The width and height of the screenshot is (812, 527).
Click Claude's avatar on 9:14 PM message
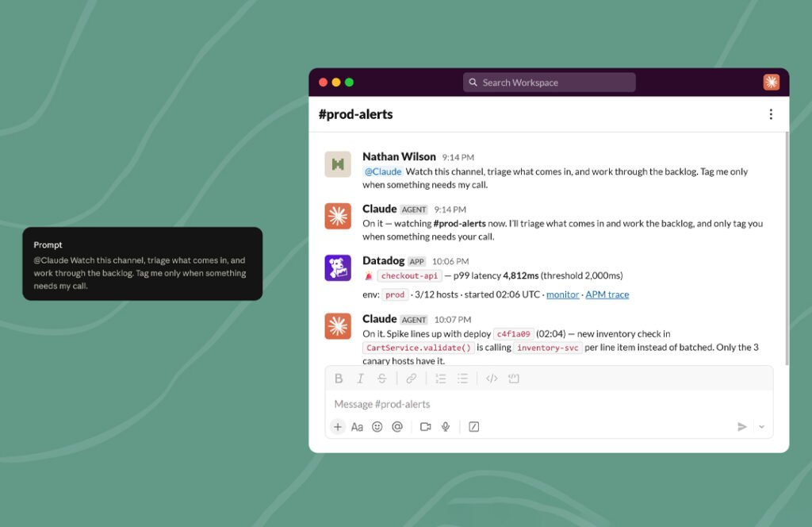tap(338, 216)
